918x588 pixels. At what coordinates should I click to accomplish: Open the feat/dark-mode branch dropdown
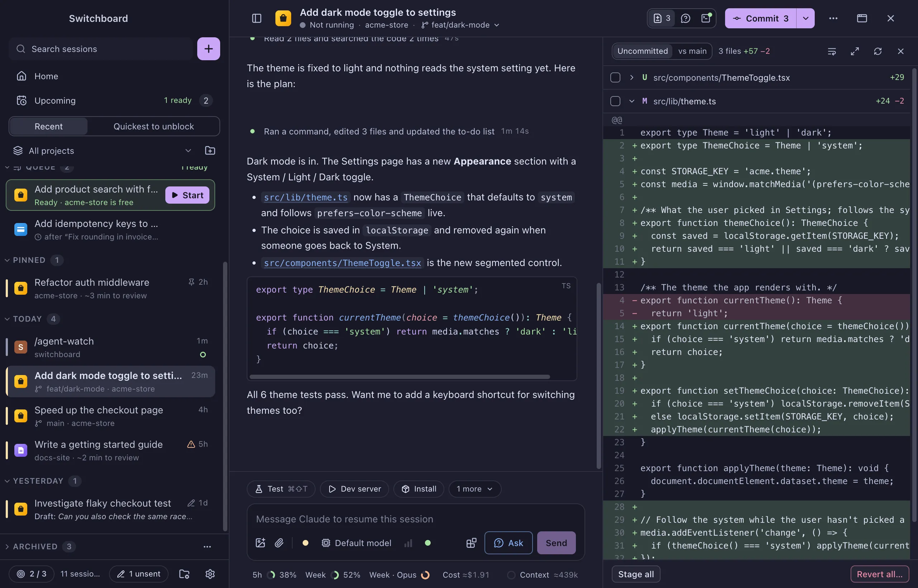[x=460, y=25]
